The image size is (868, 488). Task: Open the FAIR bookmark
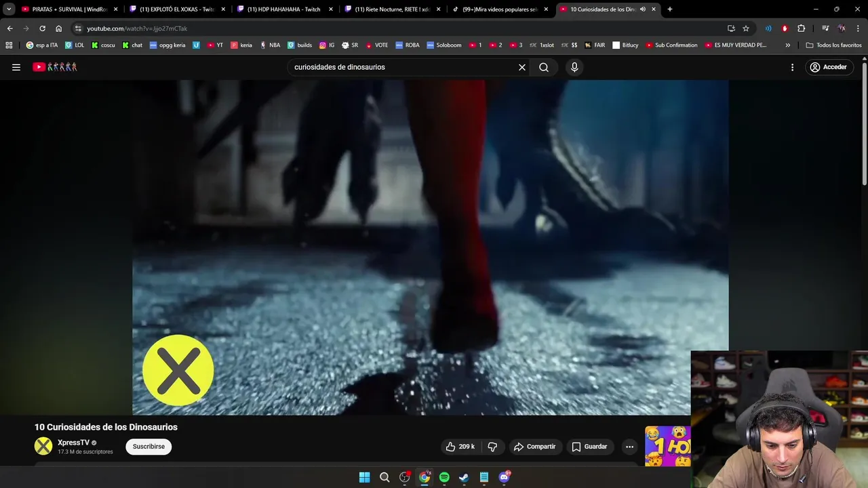click(595, 45)
